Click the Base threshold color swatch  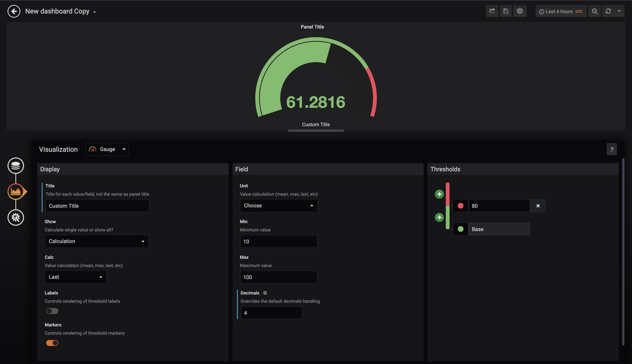460,229
